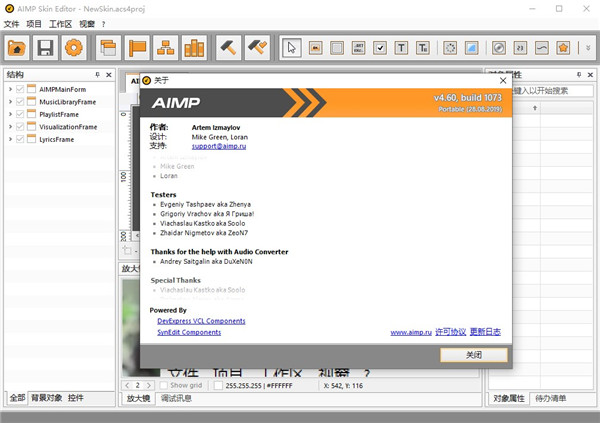Open 更新日志 changelog link

pos(485,332)
